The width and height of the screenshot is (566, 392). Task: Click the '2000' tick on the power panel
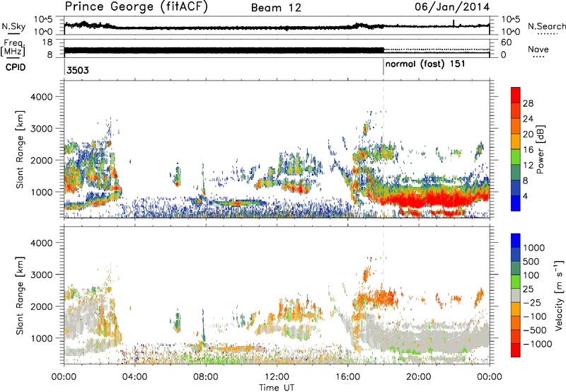(42, 160)
